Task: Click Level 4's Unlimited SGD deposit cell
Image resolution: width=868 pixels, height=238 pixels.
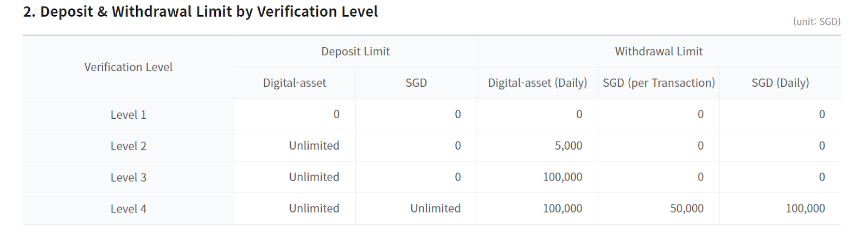Action: (435, 209)
